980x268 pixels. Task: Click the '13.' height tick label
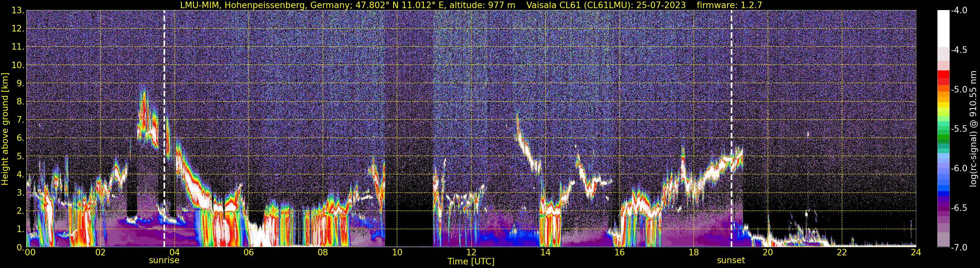click(x=18, y=11)
